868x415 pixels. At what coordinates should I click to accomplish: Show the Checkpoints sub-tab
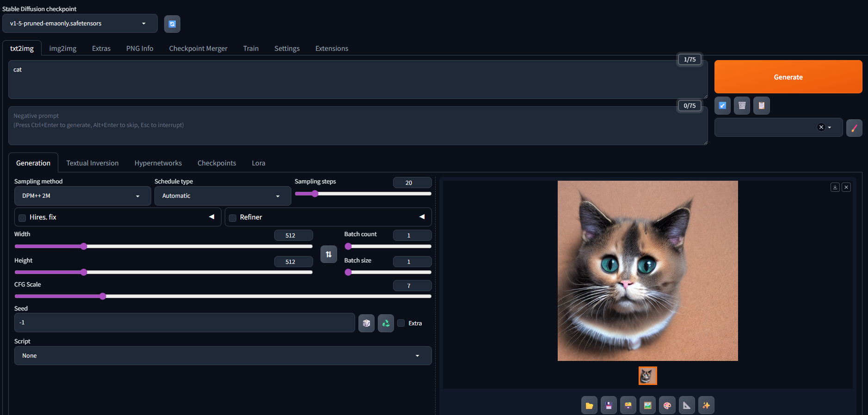click(x=217, y=163)
